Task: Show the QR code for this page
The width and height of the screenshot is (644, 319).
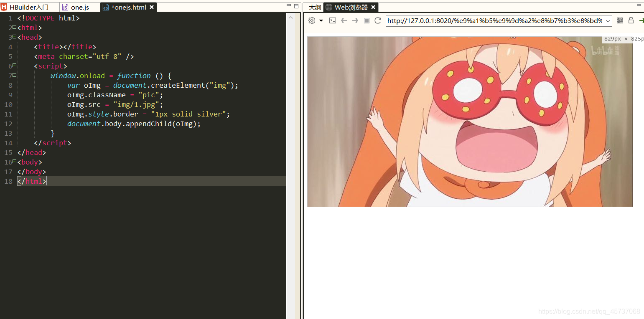Action: click(x=620, y=20)
